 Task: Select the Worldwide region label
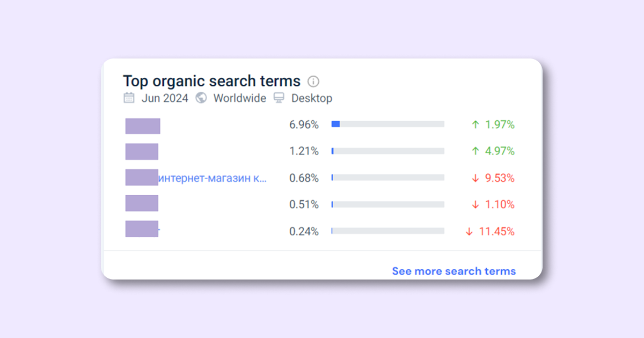point(239,98)
